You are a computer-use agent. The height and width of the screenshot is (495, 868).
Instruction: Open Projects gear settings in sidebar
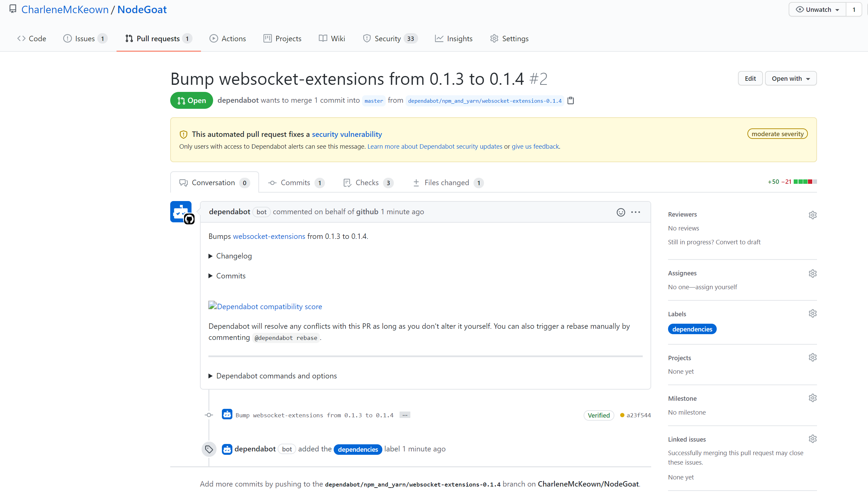tap(812, 357)
